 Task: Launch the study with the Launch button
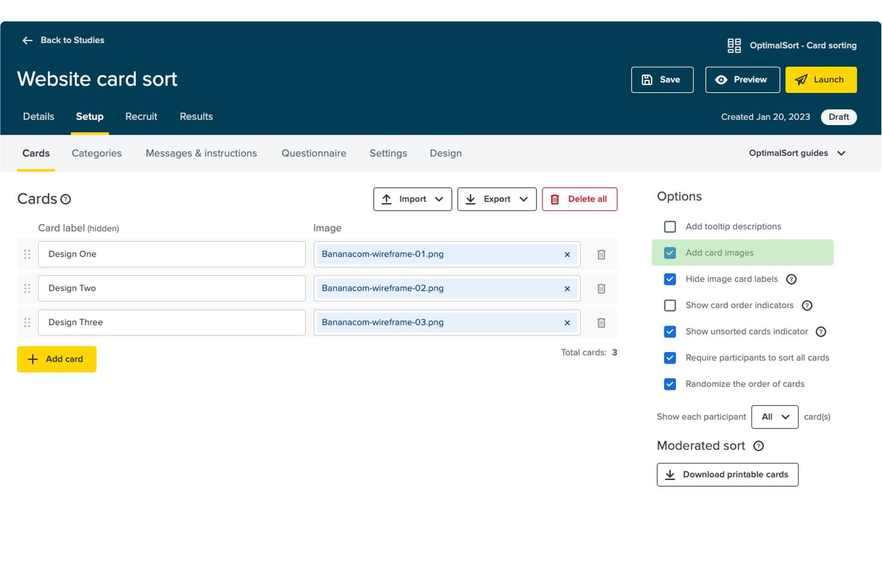(821, 80)
